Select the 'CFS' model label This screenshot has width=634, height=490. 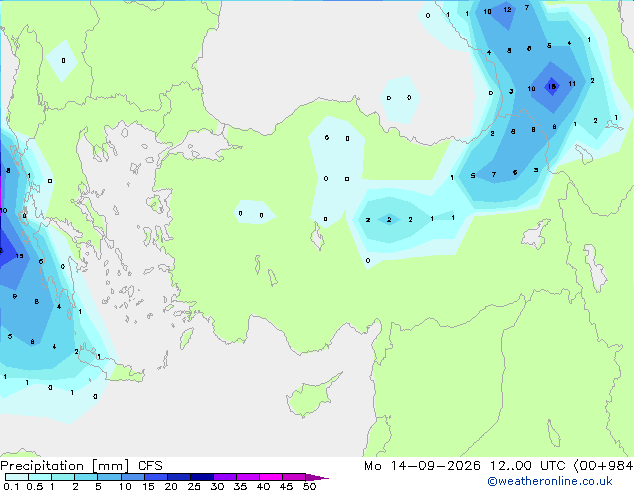[150, 466]
